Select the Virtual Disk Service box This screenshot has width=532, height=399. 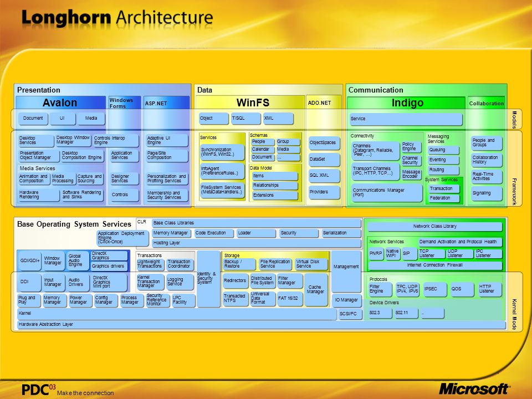311,264
